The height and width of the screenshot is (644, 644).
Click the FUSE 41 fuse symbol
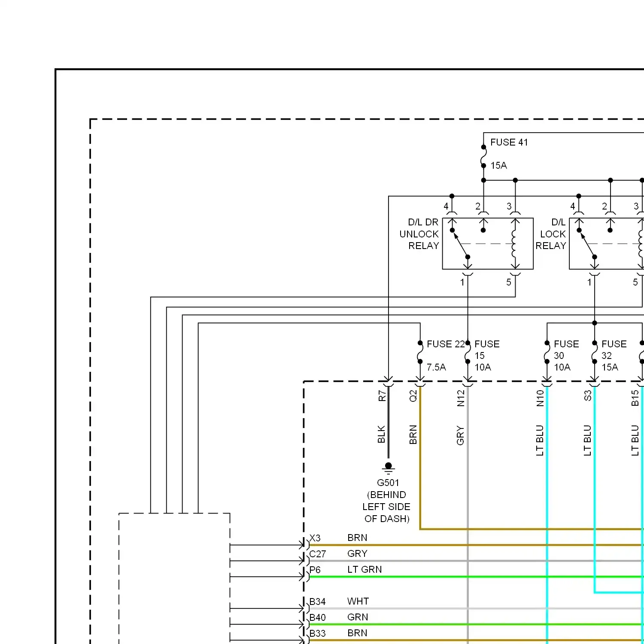click(483, 156)
